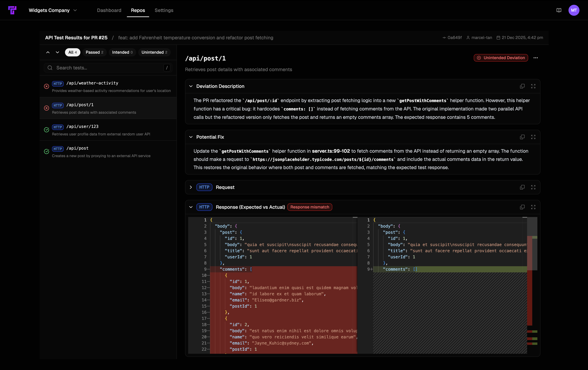Open documentation via the book icon

pyautogui.click(x=559, y=10)
